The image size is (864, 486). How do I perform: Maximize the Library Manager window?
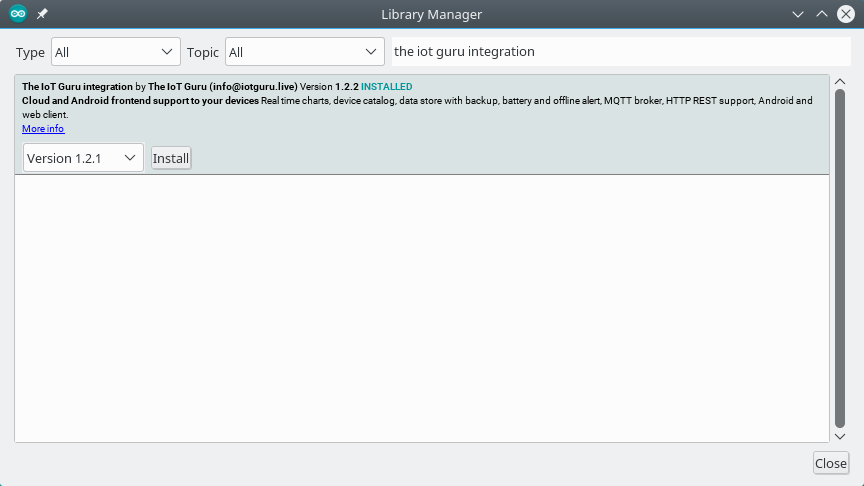click(x=822, y=14)
